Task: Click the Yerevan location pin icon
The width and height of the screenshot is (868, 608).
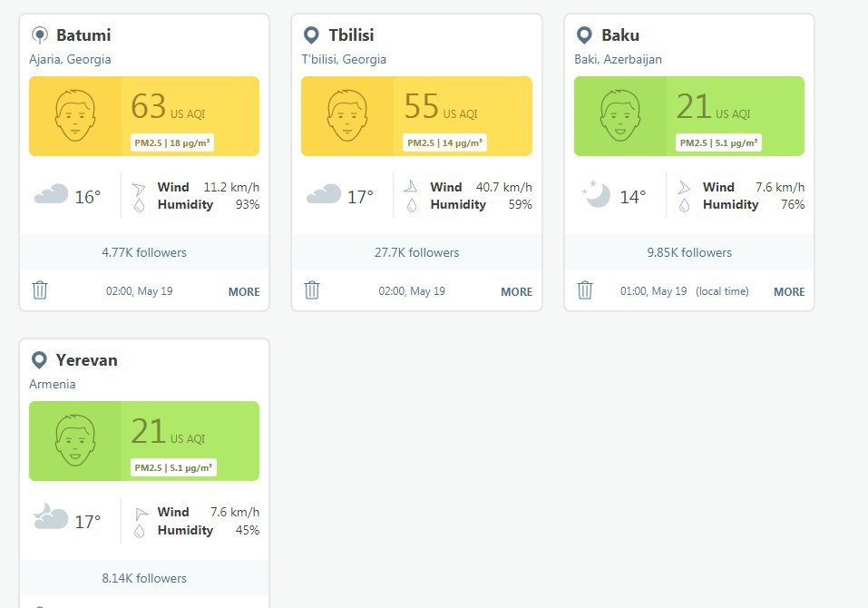Action: 39,360
